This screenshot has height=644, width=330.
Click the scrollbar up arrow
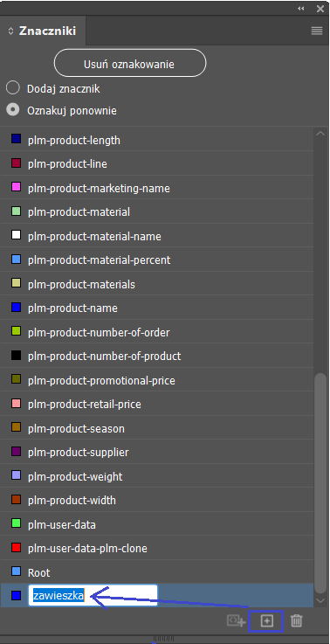(320, 134)
